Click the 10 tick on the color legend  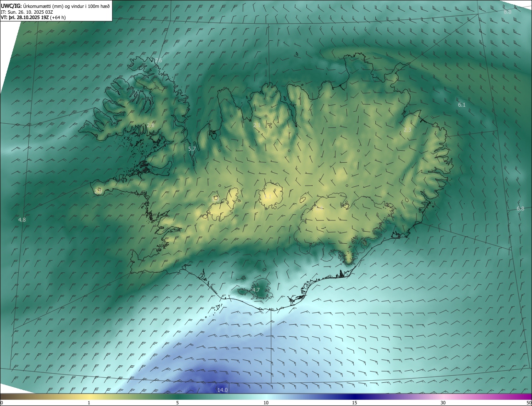pyautogui.click(x=266, y=403)
